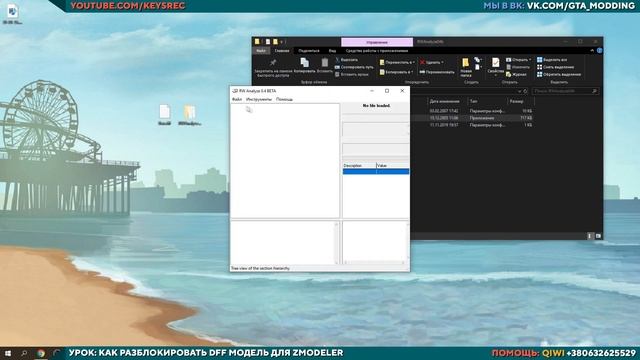This screenshot has width=640, height=360.
Task: Click the Вырезать scissors item
Action: [x=346, y=60]
